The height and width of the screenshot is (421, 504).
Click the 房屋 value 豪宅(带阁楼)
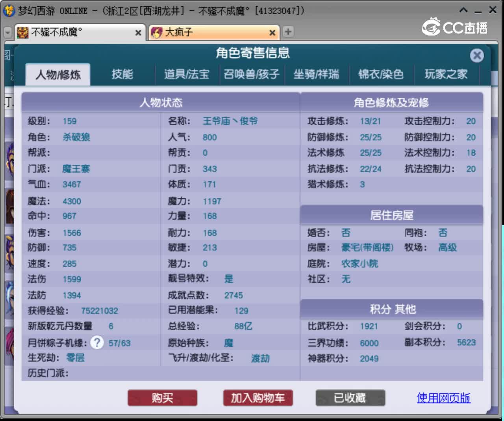point(367,248)
